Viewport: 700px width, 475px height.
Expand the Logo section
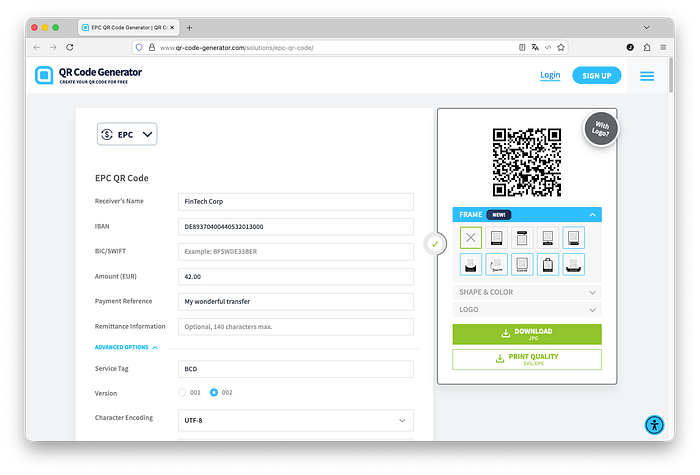[x=527, y=310]
